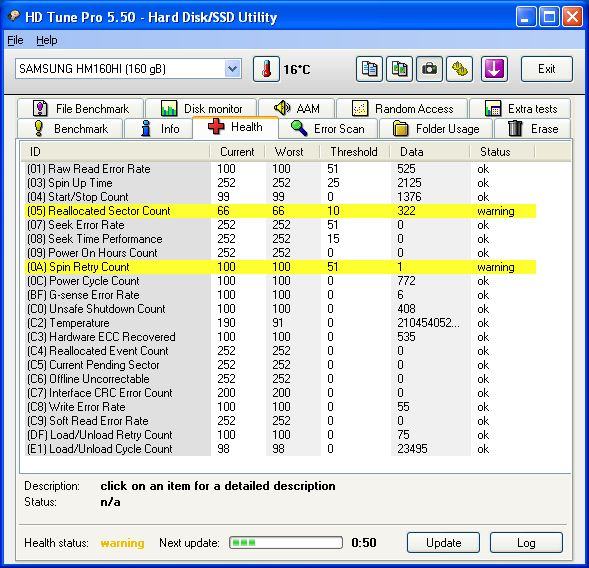Copy info to clipboard toolbar icon

[369, 69]
